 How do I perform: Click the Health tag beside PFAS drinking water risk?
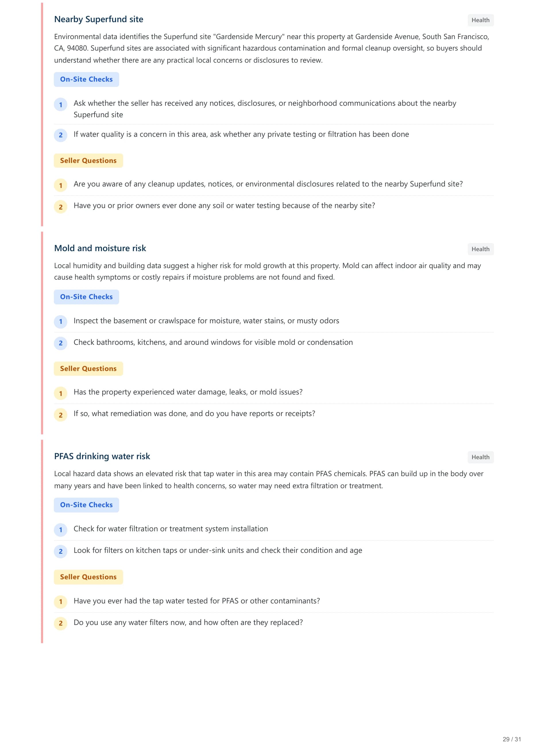pyautogui.click(x=480, y=457)
